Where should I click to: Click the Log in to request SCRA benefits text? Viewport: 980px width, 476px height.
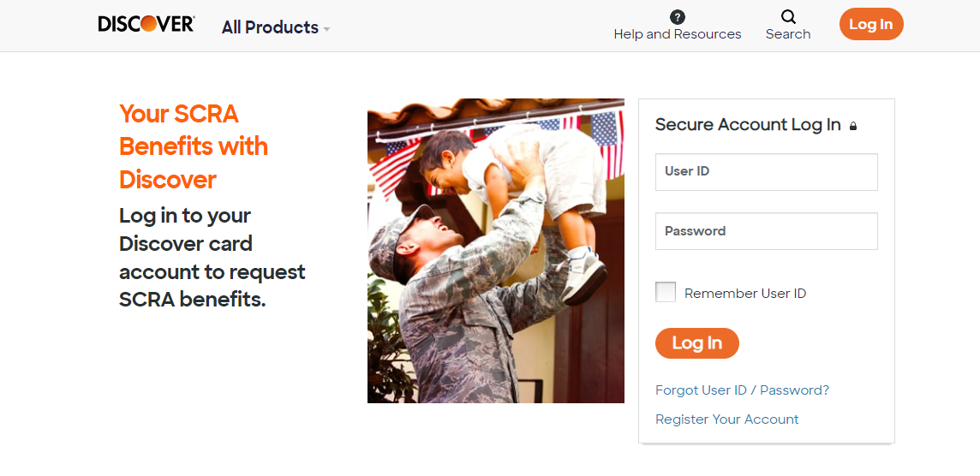tap(212, 258)
